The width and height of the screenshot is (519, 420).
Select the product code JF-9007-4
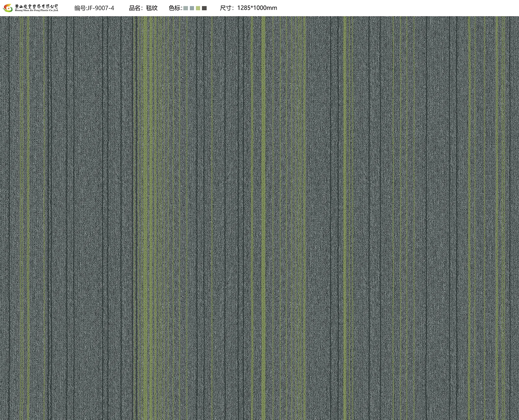pyautogui.click(x=101, y=8)
